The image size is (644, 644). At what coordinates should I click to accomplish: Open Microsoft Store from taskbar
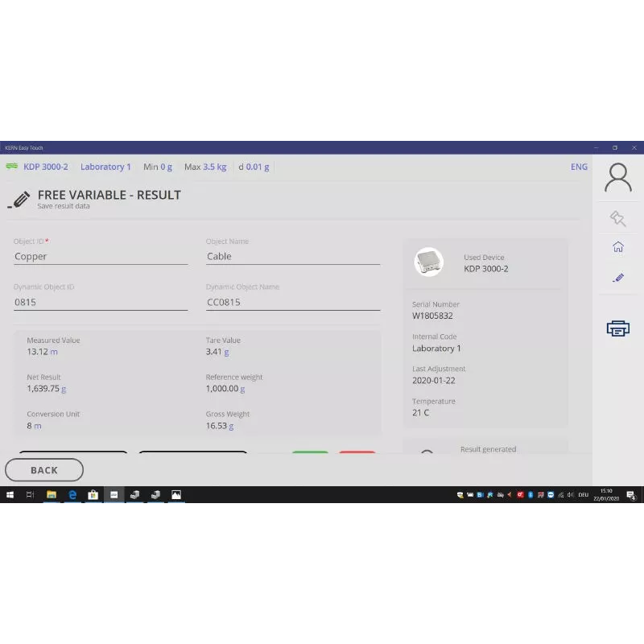point(93,495)
